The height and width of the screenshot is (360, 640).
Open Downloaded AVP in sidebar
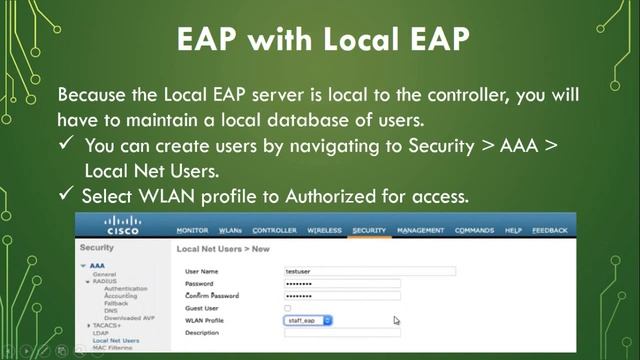129,318
